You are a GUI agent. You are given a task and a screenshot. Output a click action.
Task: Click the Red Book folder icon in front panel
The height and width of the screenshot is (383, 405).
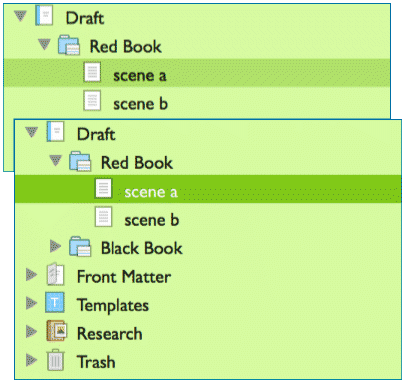[x=80, y=162]
